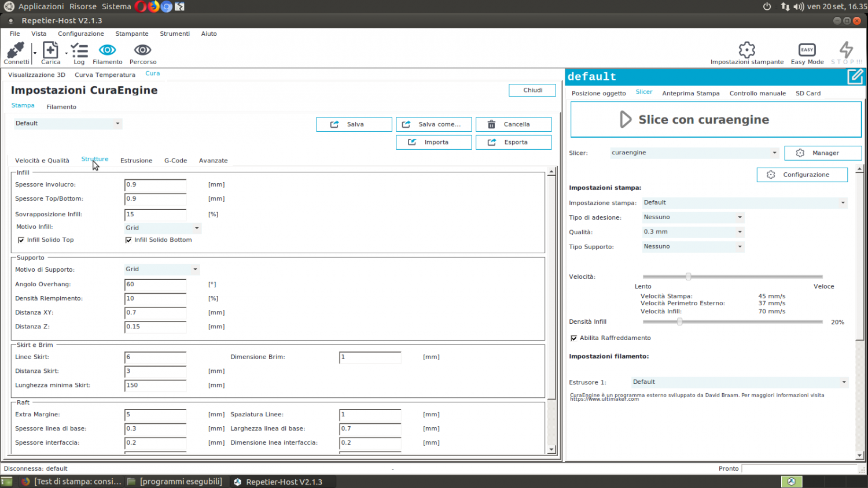Image resolution: width=868 pixels, height=488 pixels.
Task: Open SD Card tab
Action: pos(808,94)
